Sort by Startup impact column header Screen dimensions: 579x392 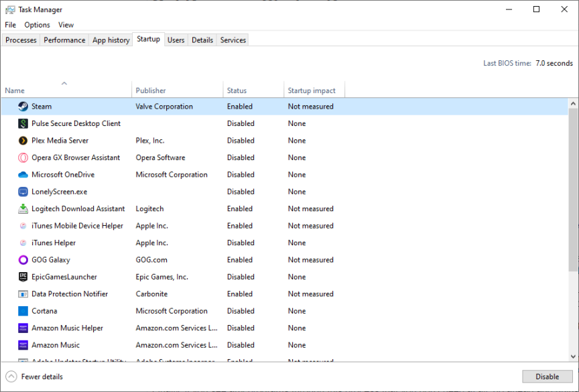click(x=312, y=90)
